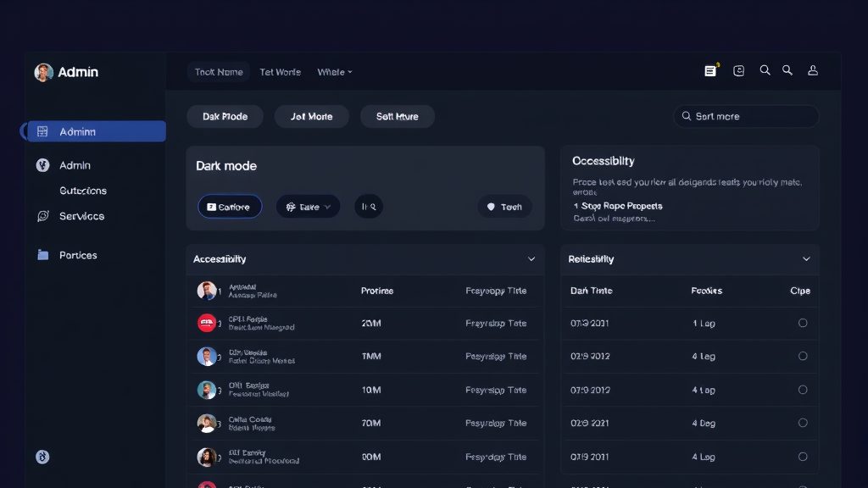Select the Tack Name menu item
This screenshot has height=488, width=868.
coord(218,72)
